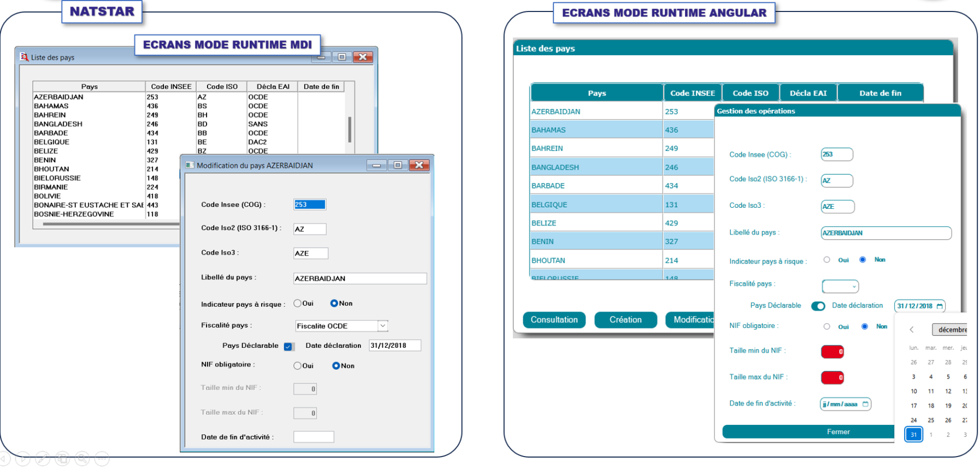Toggle the Pays Déclarable switch in Angular form
Viewport: 980px width, 468px height.
pyautogui.click(x=818, y=306)
